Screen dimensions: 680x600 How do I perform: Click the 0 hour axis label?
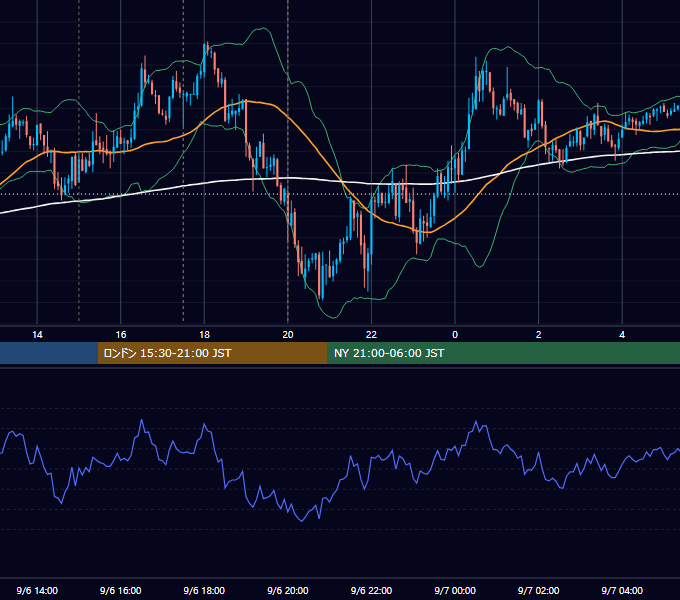455,335
